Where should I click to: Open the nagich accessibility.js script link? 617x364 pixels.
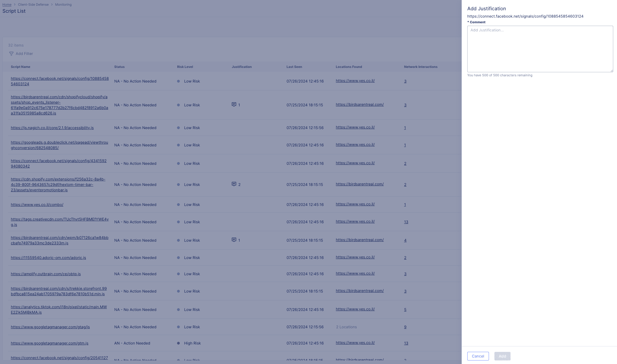(52, 128)
